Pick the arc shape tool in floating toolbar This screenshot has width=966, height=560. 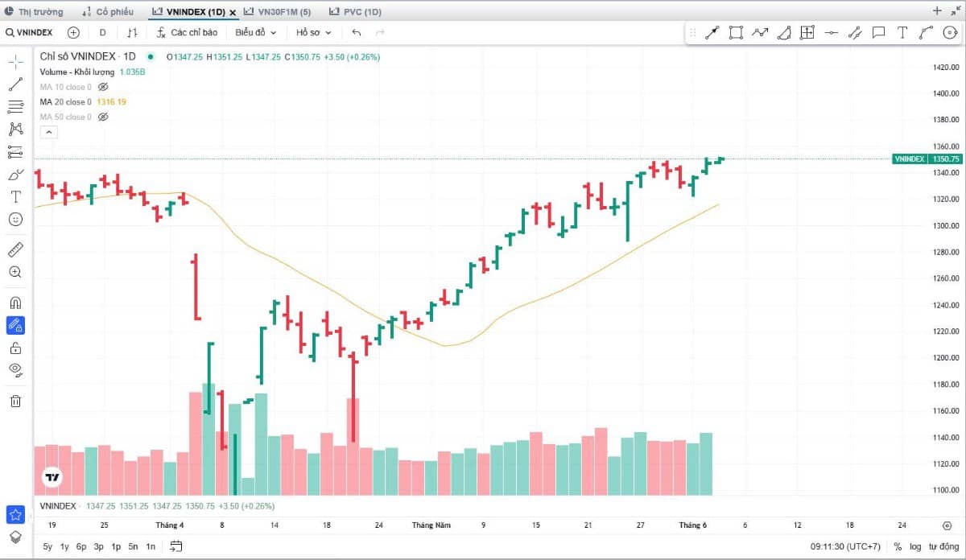[784, 33]
